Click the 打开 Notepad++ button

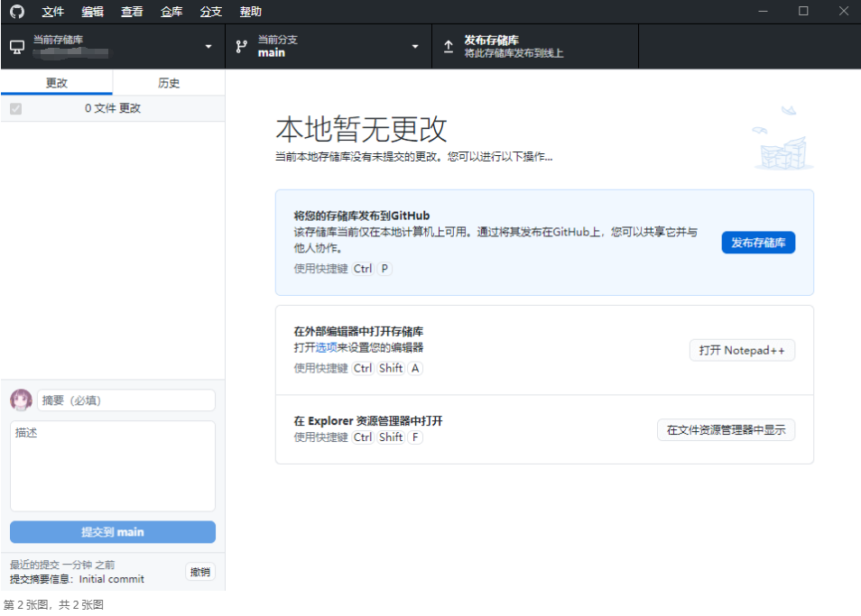[742, 350]
